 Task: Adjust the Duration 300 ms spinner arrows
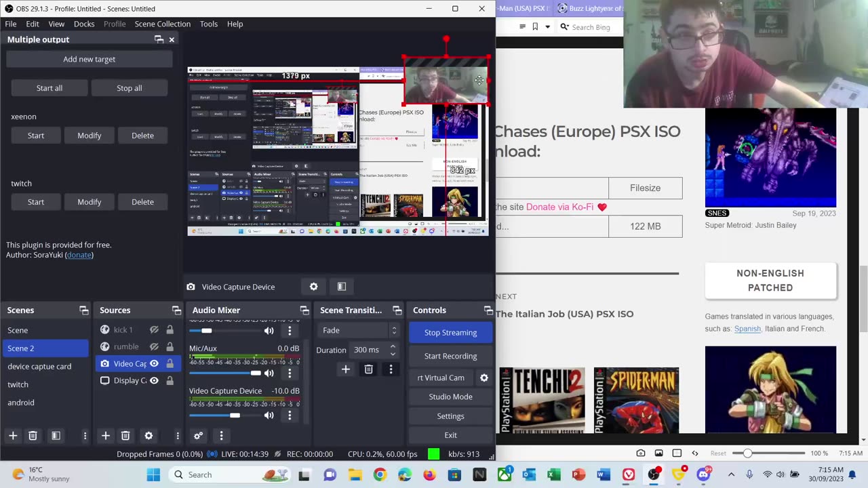tap(392, 350)
